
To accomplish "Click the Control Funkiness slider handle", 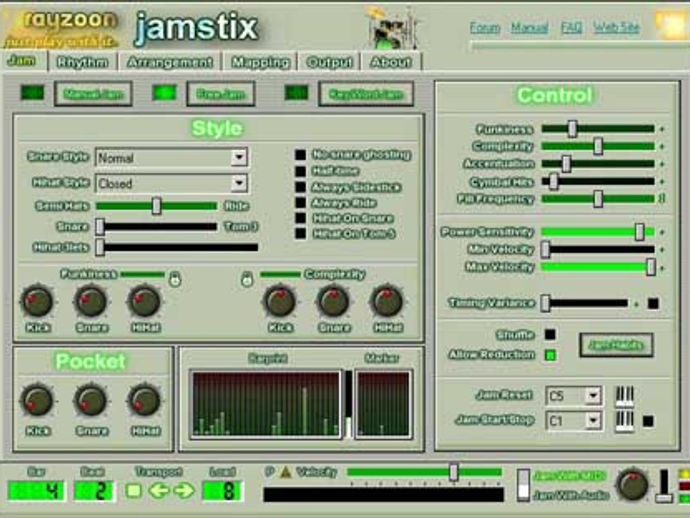I will point(572,129).
